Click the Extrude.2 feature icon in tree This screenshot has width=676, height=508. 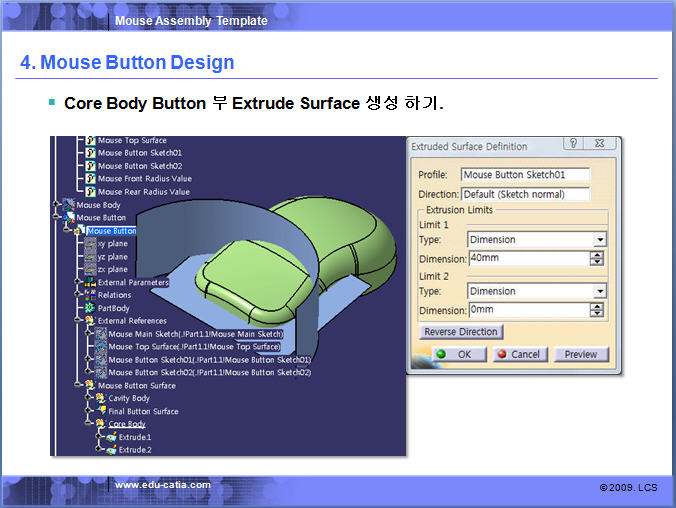111,450
